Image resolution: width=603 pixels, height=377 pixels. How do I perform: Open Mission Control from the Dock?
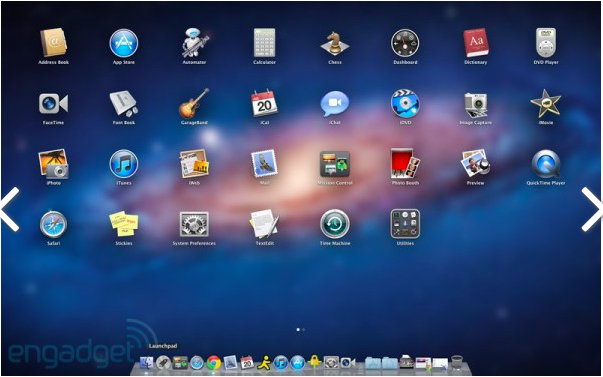180,362
